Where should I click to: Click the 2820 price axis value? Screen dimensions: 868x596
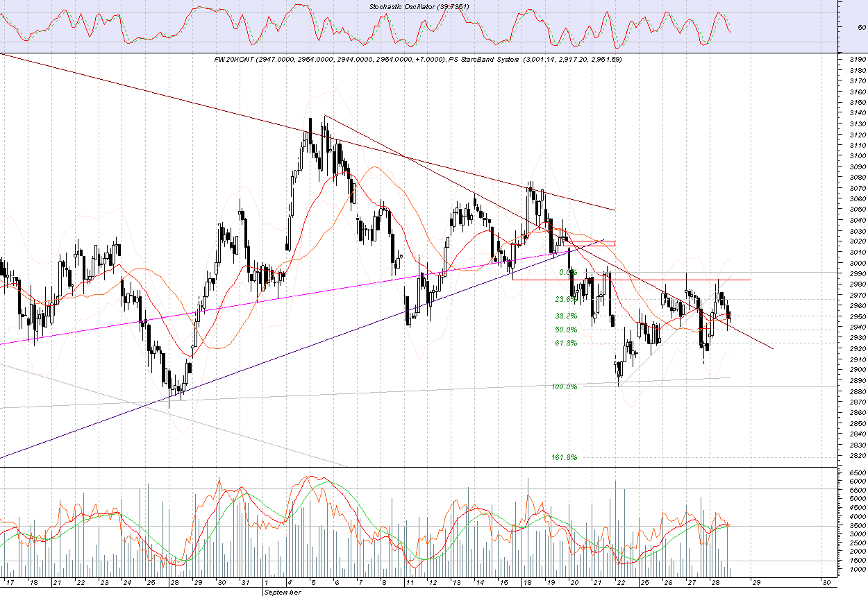click(858, 455)
